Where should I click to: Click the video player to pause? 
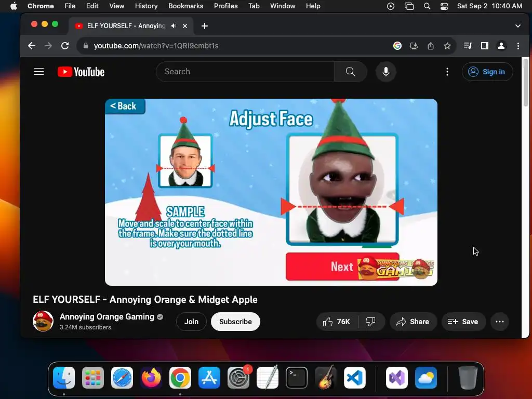pyautogui.click(x=271, y=192)
